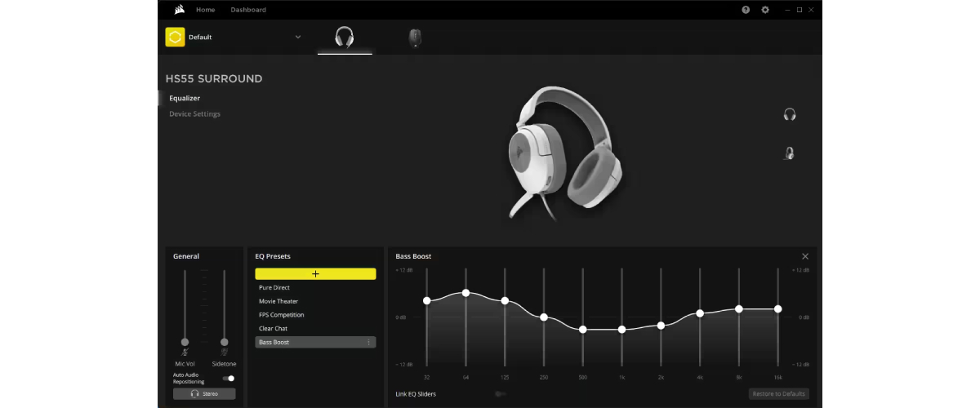Click Restore to Defaults button
This screenshot has height=408, width=980.
point(779,393)
